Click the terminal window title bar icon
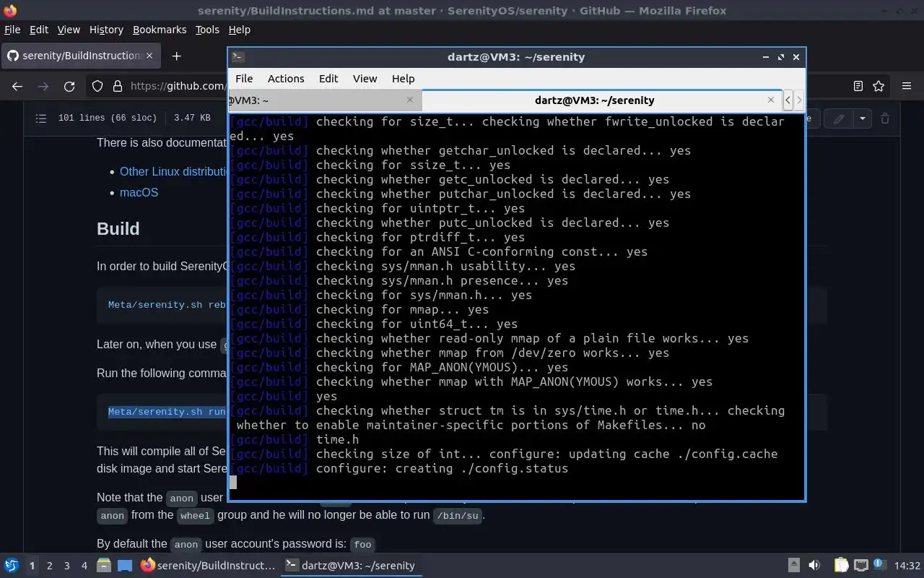 (238, 56)
